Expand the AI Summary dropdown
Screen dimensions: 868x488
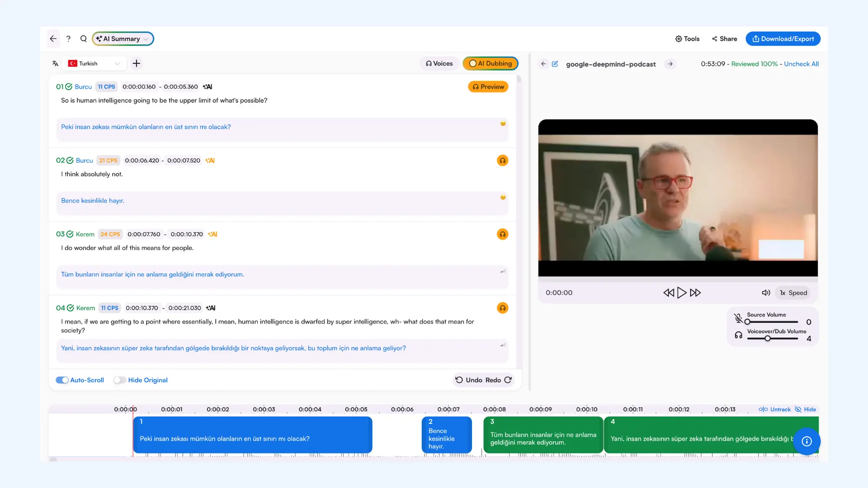(x=123, y=39)
